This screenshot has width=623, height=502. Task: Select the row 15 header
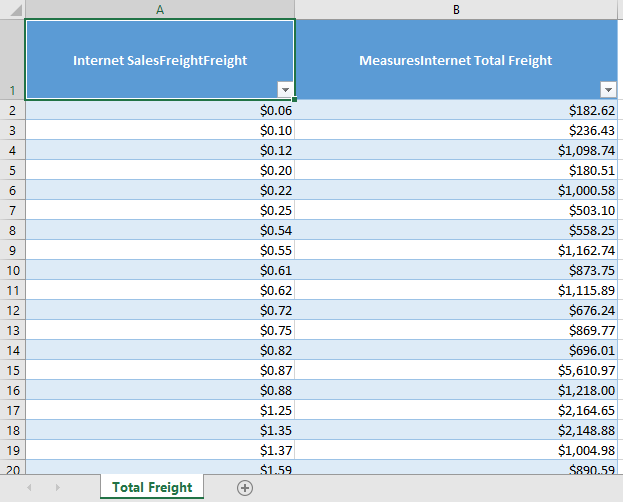pos(12,370)
